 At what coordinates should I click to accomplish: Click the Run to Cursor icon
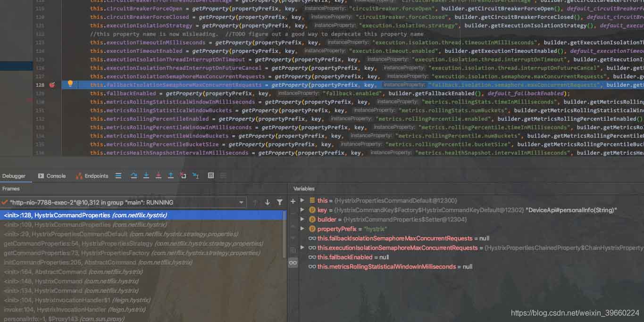195,175
